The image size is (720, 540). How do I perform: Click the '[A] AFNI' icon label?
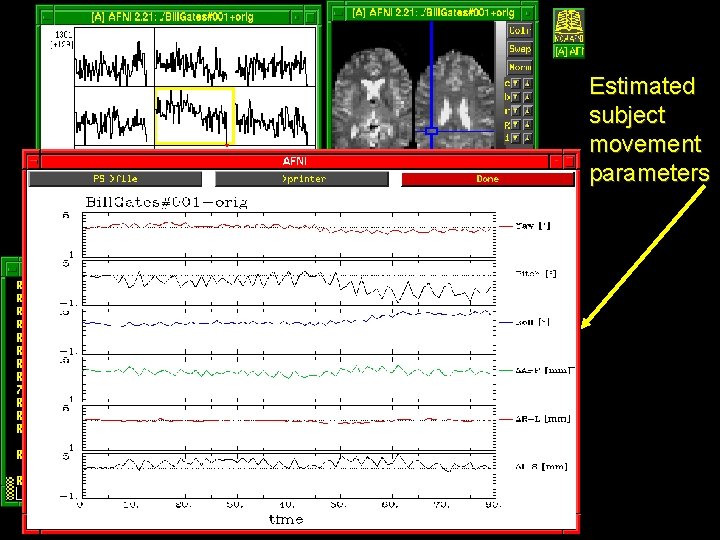[x=568, y=51]
